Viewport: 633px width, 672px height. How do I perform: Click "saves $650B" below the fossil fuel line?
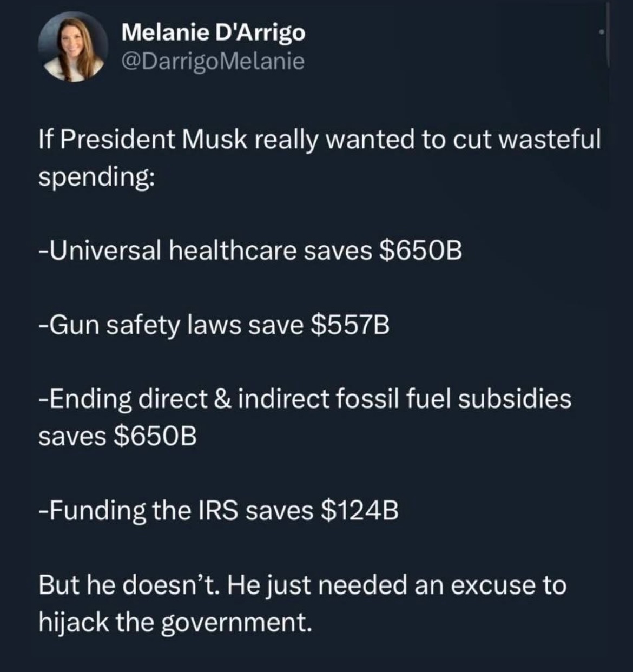point(117,436)
